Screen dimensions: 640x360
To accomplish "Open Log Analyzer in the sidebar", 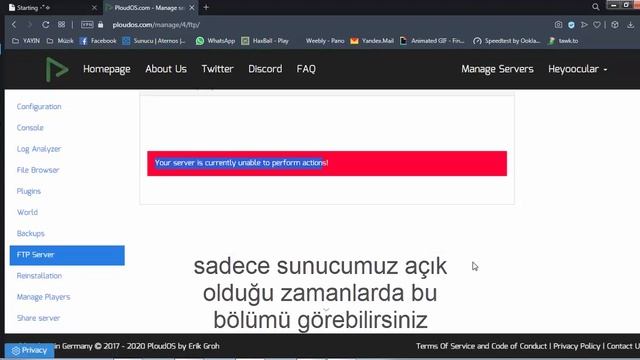I will click(x=39, y=149).
